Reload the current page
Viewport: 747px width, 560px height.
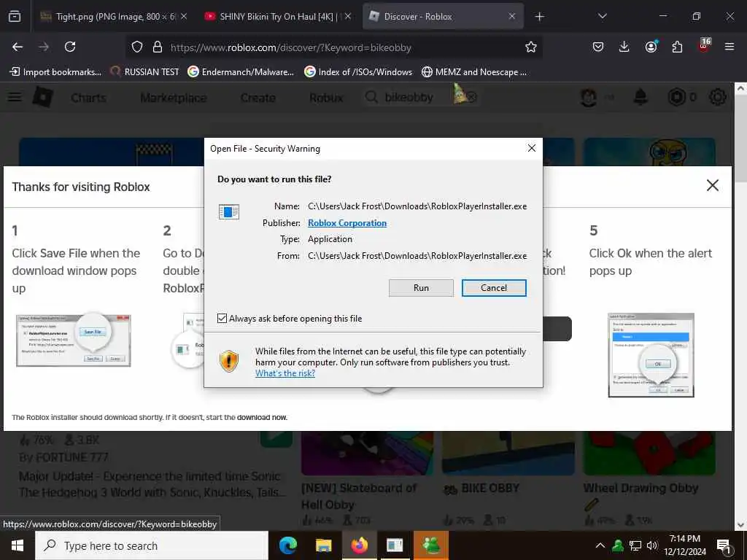click(x=70, y=47)
